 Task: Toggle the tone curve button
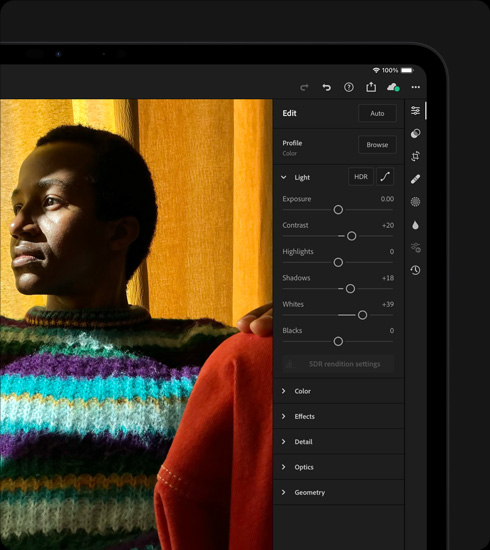[385, 176]
